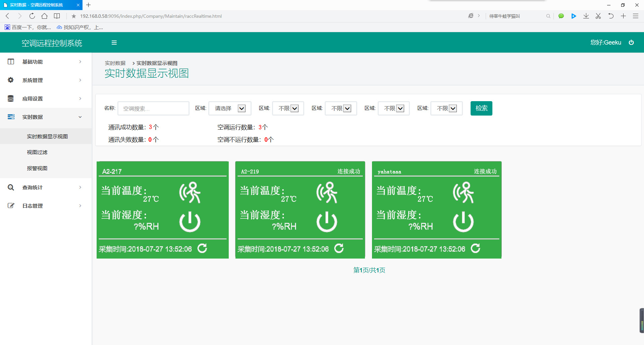
Task: Toggle power for the yahataaa unit
Action: (x=463, y=222)
